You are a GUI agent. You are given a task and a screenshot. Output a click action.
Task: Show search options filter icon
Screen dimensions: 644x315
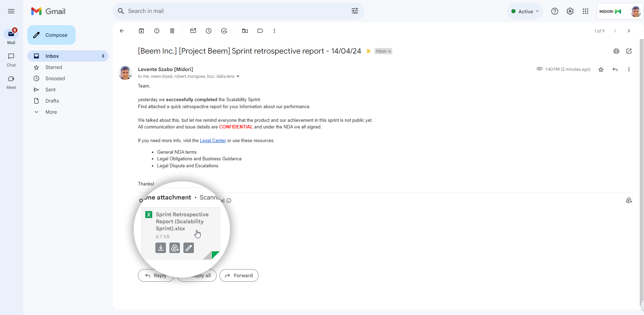pos(355,11)
